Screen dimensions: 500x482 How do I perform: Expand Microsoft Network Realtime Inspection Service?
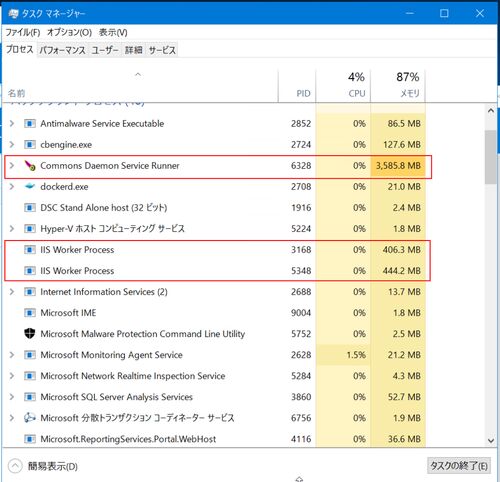[x=12, y=376]
